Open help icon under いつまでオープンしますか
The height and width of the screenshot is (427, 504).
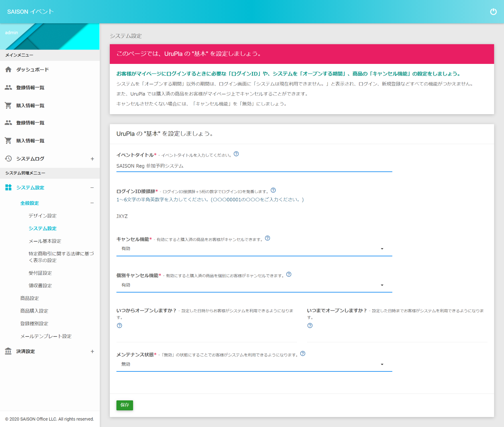pyautogui.click(x=310, y=325)
